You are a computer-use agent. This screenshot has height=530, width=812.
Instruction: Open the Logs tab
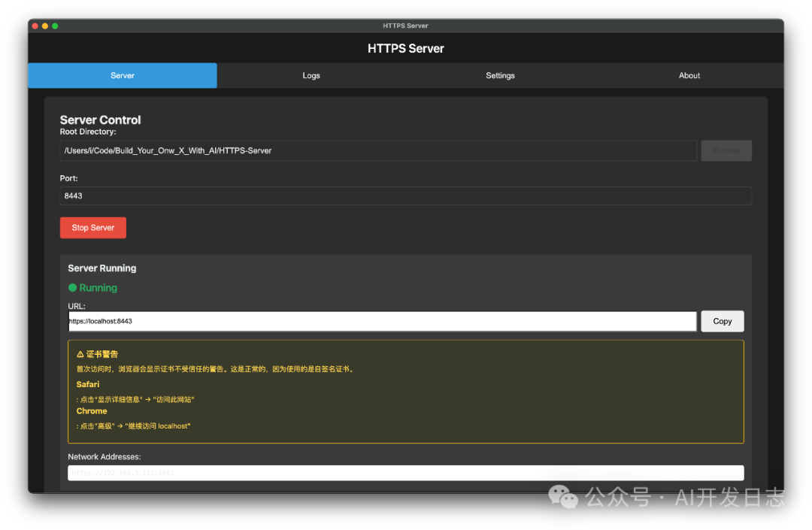(x=311, y=76)
